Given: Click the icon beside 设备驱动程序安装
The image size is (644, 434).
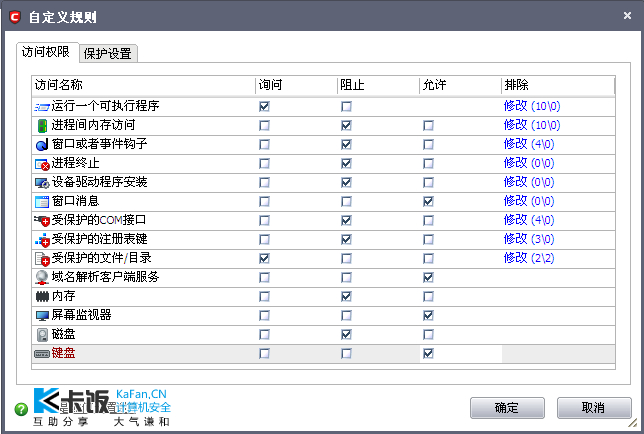Looking at the screenshot, I should click(42, 183).
